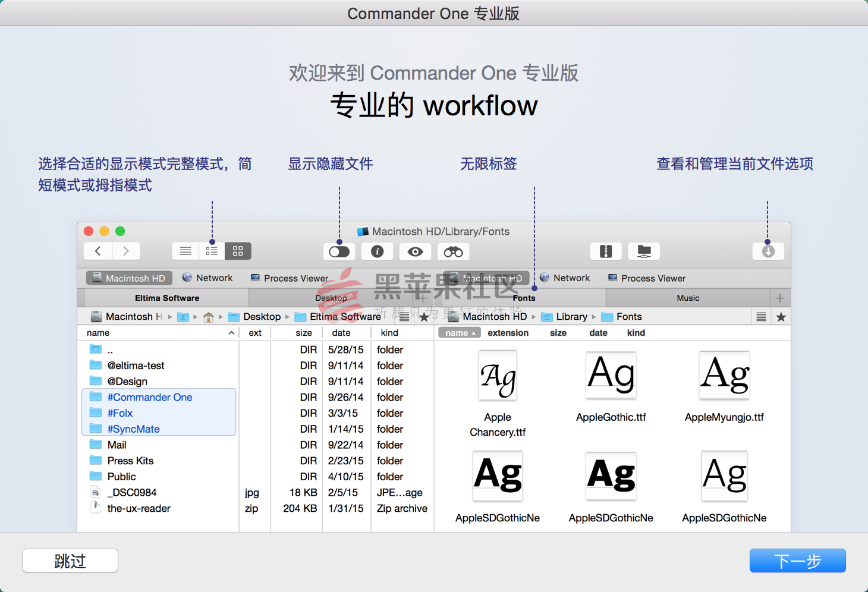Click the zip archive toolbar icon

coord(606,251)
